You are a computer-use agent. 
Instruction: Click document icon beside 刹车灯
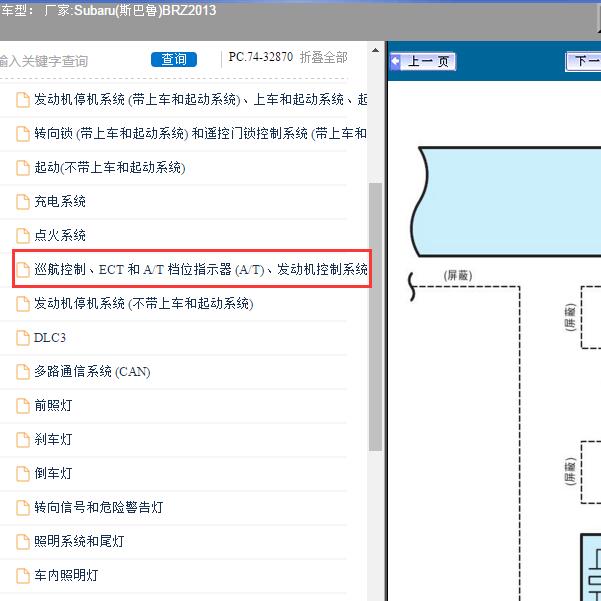(23, 440)
